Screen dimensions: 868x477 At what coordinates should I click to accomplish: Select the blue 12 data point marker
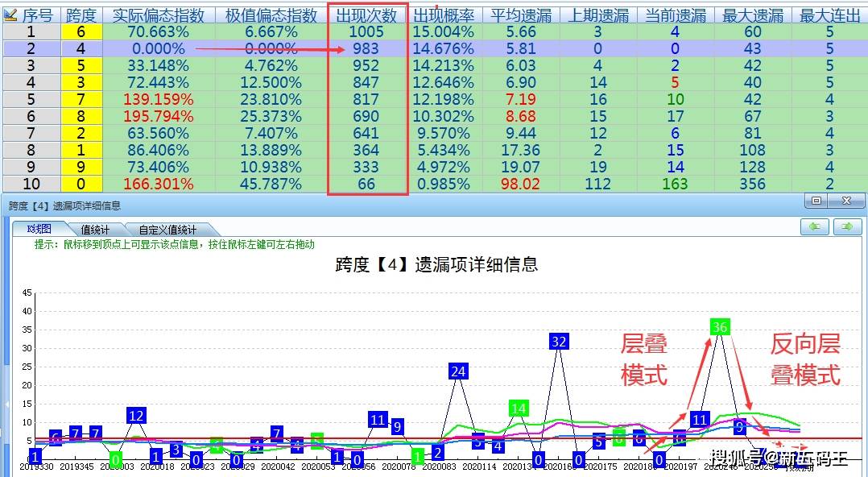[x=136, y=416]
